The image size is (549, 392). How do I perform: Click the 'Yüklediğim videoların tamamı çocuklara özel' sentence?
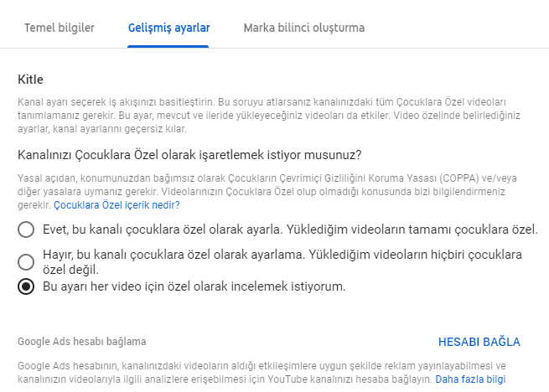click(411, 229)
